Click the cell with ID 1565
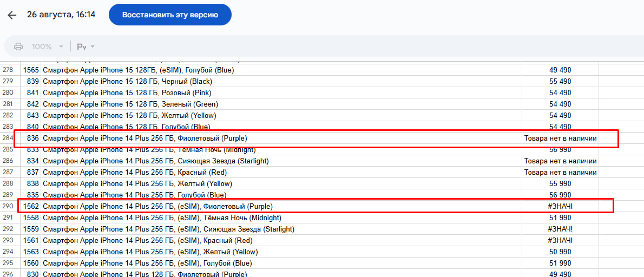The height and width of the screenshot is (277, 644). pyautogui.click(x=31, y=70)
